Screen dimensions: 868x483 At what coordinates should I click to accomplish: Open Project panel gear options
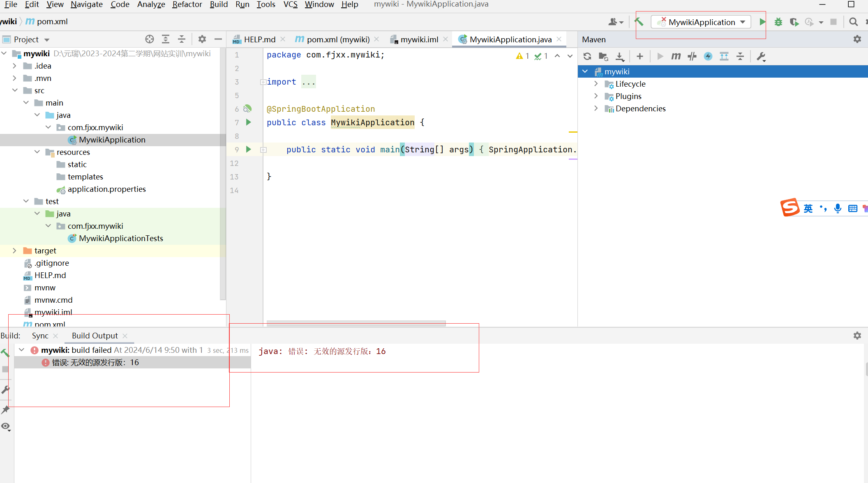[x=202, y=39]
